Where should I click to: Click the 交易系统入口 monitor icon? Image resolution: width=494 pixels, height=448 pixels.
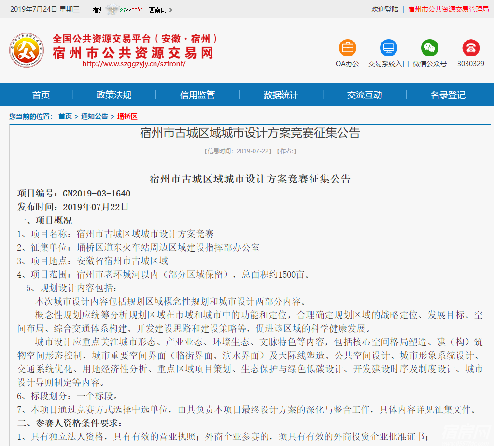[389, 48]
